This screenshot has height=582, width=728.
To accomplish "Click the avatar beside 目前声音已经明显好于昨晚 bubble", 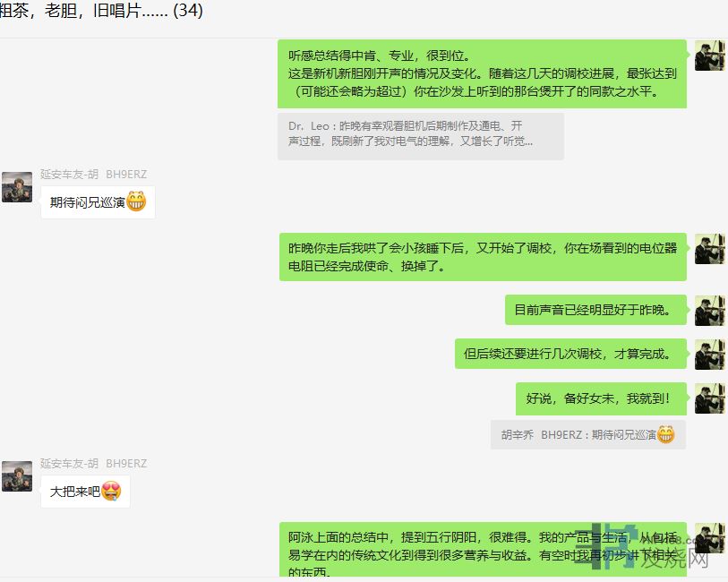I will pos(709,311).
